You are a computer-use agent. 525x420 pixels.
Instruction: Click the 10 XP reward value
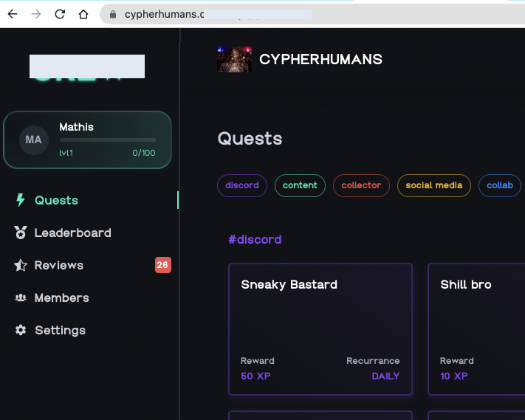click(x=453, y=376)
